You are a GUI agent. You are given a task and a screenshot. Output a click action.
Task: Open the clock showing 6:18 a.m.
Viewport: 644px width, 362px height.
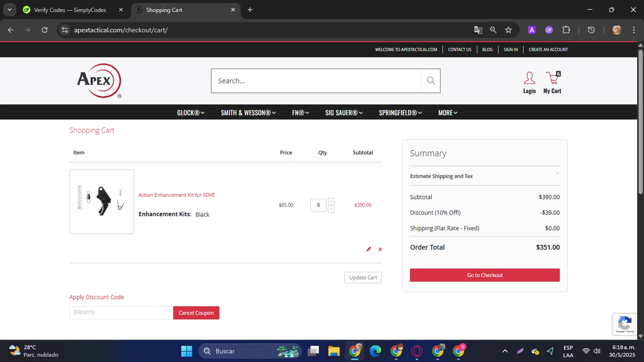622,351
